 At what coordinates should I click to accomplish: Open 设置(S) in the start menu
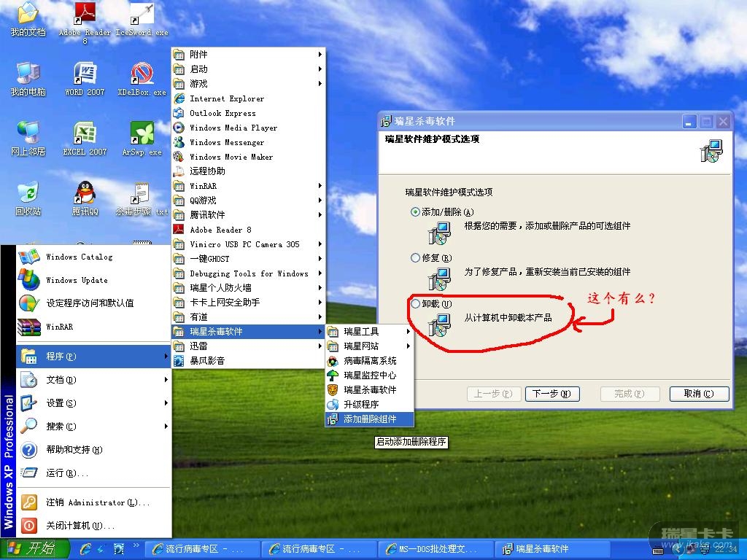[x=94, y=402]
